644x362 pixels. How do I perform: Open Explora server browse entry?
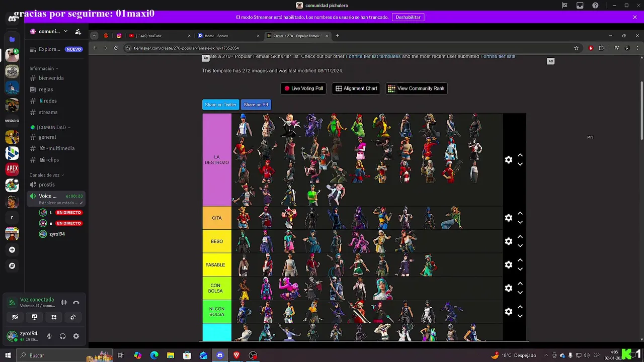55,49
